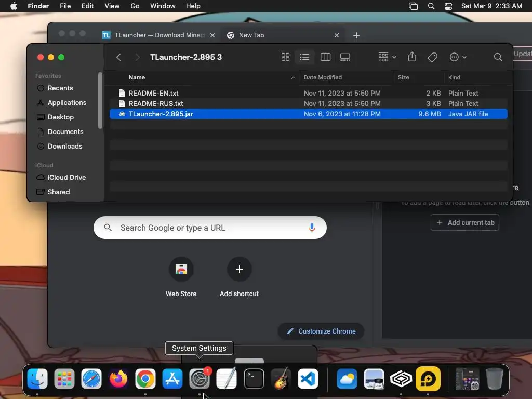Open Shared in Finder sidebar
Screen dimensions: 532x399
tap(58, 192)
